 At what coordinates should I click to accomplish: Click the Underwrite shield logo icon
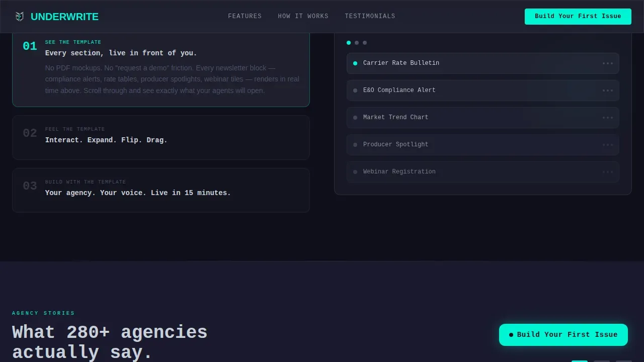coord(20,17)
